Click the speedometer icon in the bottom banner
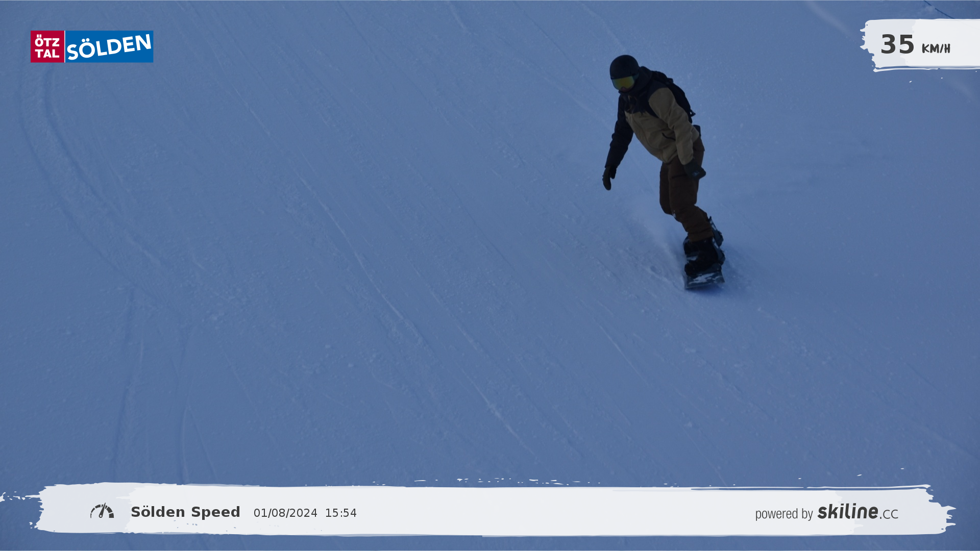The width and height of the screenshot is (980, 551). point(102,511)
